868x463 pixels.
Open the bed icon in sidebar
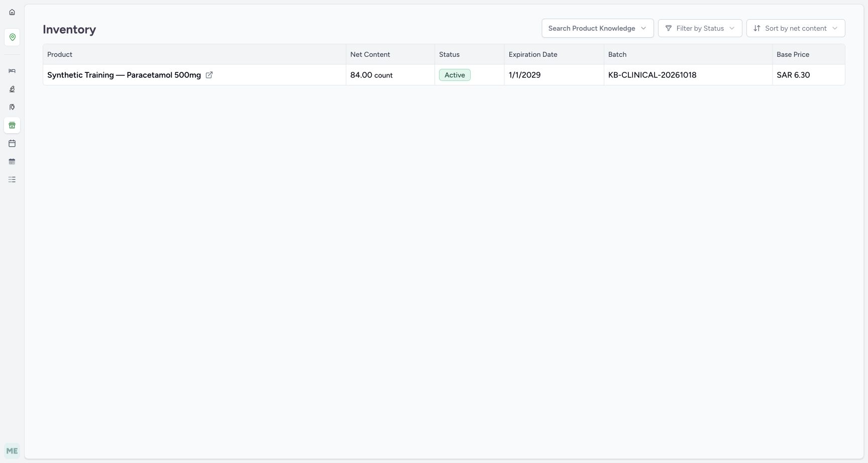12,71
